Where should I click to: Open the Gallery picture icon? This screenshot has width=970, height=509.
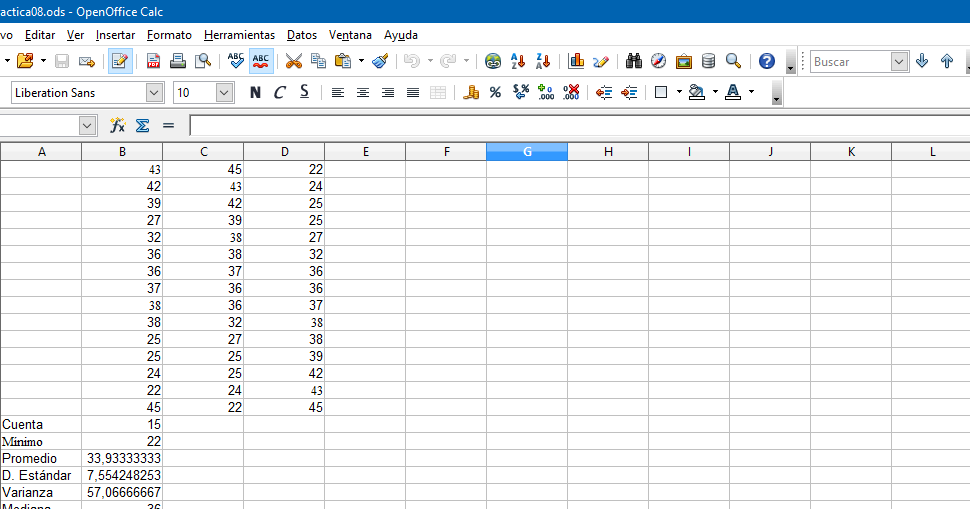tap(684, 61)
